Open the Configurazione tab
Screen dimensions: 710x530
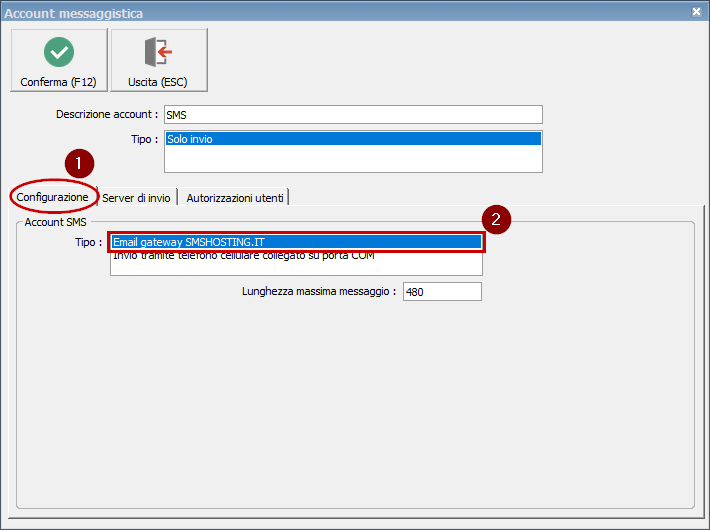pyautogui.click(x=53, y=197)
